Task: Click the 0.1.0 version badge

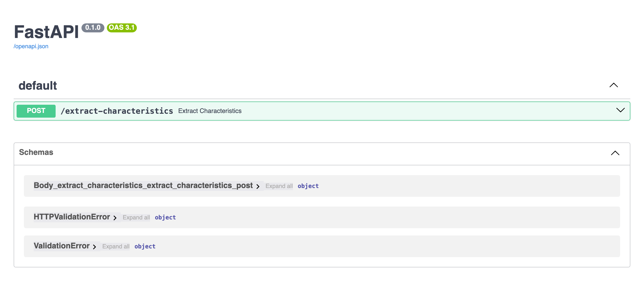Action: pos(93,28)
